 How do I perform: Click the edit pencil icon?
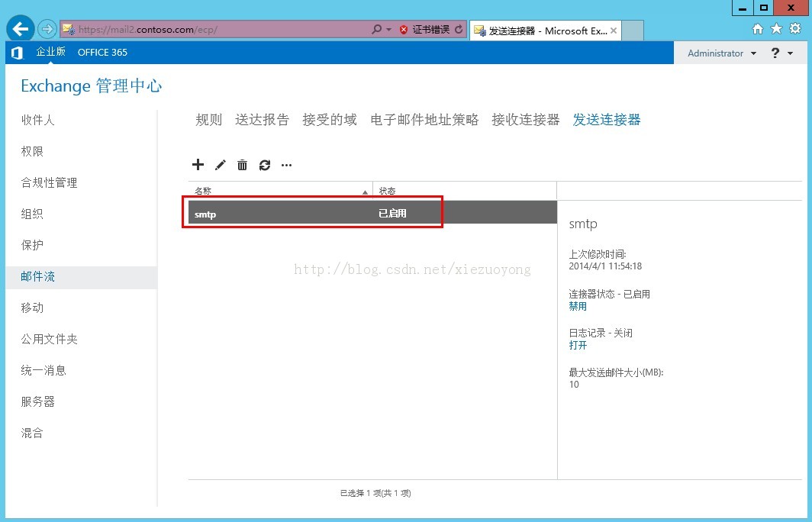pos(221,165)
